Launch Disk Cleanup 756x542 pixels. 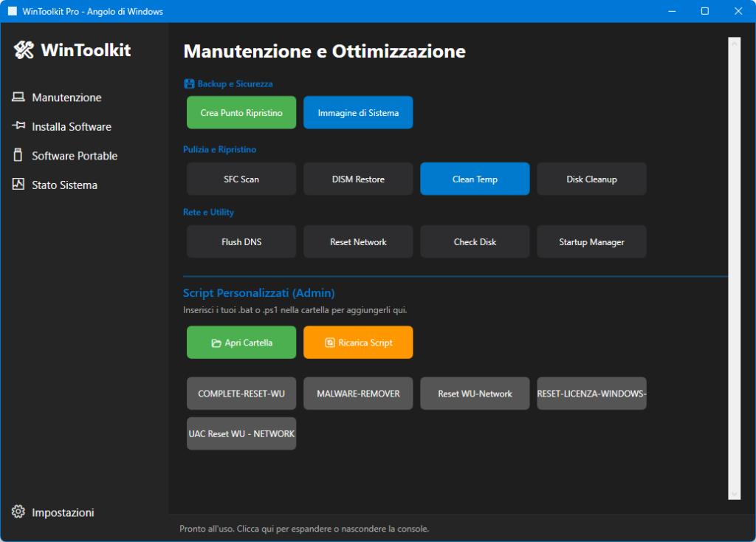pos(591,179)
